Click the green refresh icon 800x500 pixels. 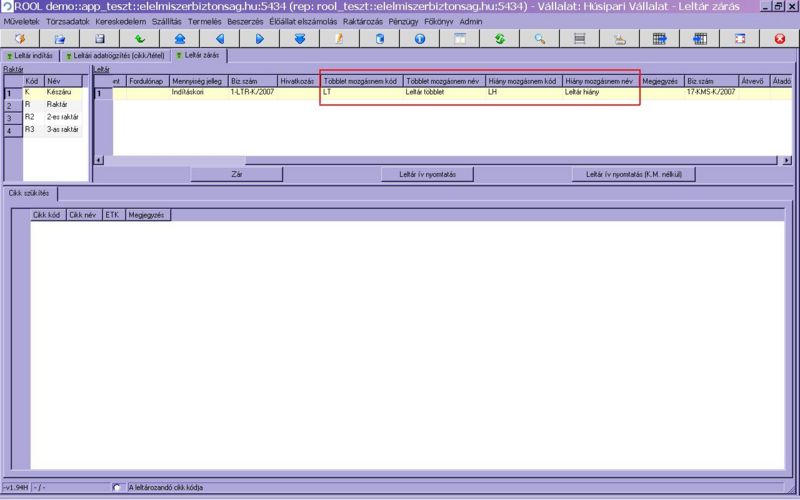500,39
